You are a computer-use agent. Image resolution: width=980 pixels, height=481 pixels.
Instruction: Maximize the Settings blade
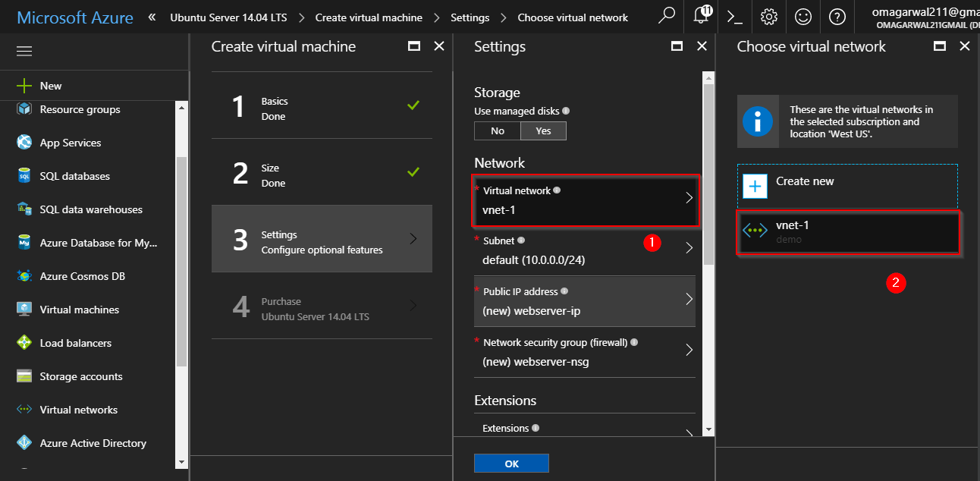[x=677, y=46]
